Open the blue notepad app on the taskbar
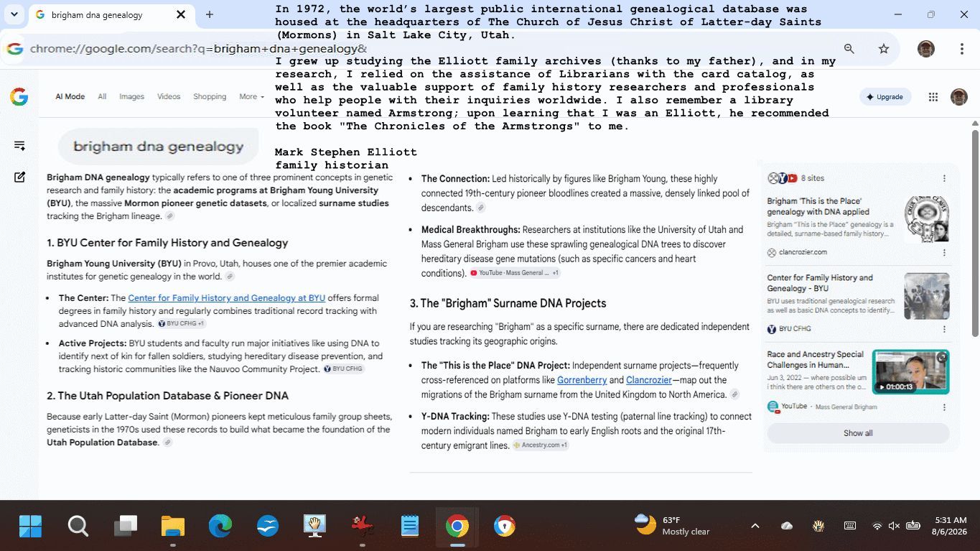 [x=410, y=527]
